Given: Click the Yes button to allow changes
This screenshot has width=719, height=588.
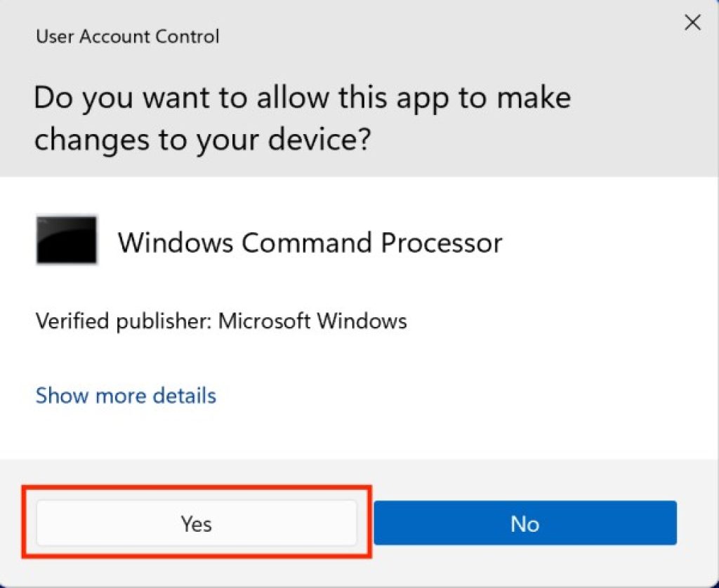Looking at the screenshot, I should point(196,523).
